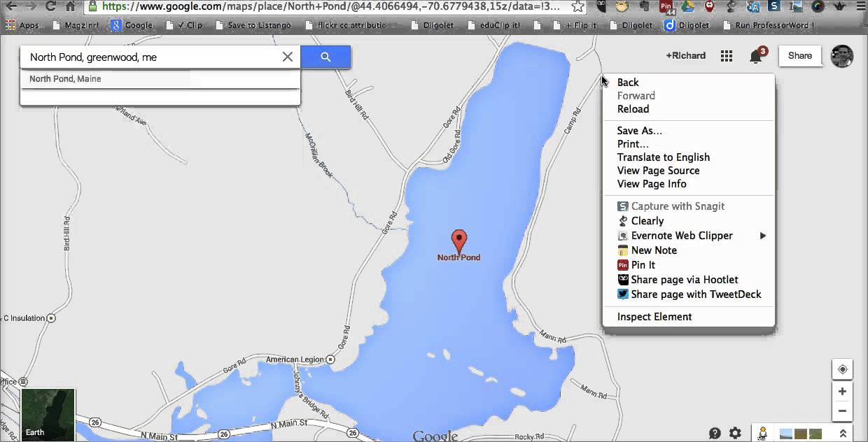Open the notifications bell
Screen dimensions: 868x442
pos(756,57)
